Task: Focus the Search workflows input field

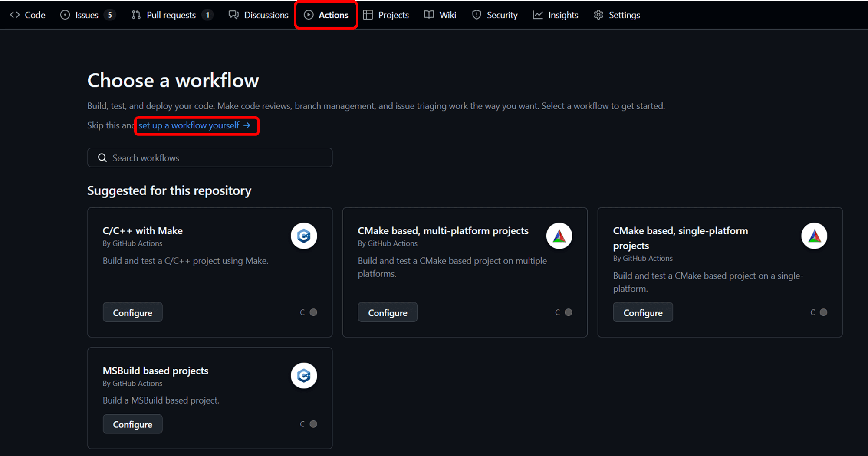Action: [217, 158]
